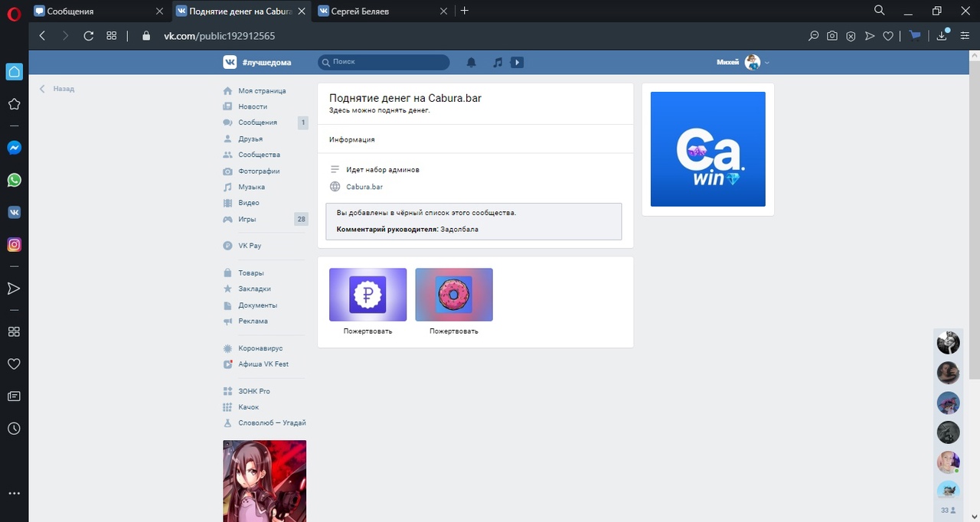Open the Opera downloads panel
980x522 pixels.
point(942,35)
